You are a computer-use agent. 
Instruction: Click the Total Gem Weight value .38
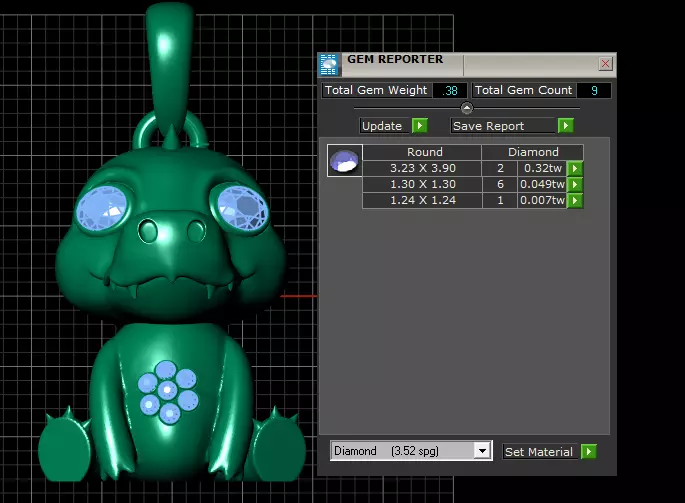click(x=450, y=90)
